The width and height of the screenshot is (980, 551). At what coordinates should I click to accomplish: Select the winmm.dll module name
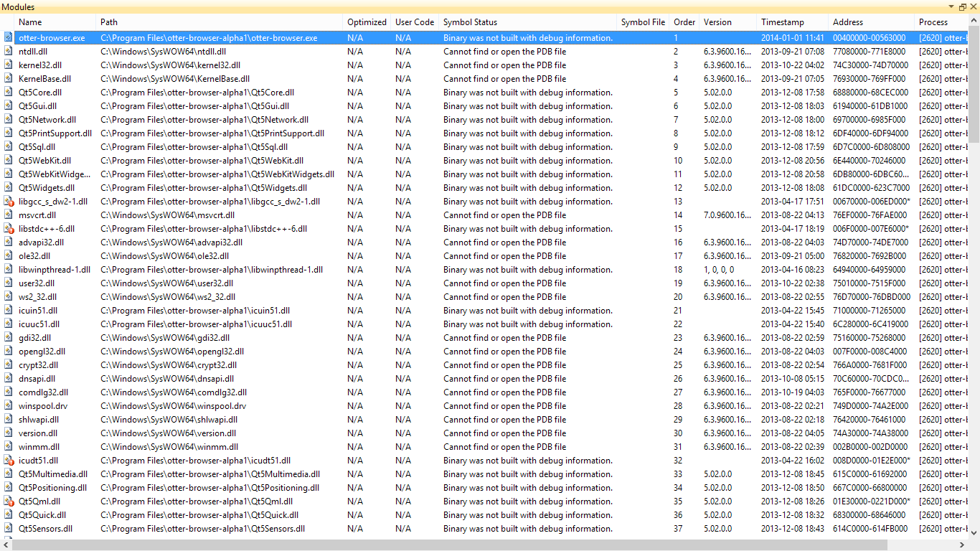pos(39,447)
